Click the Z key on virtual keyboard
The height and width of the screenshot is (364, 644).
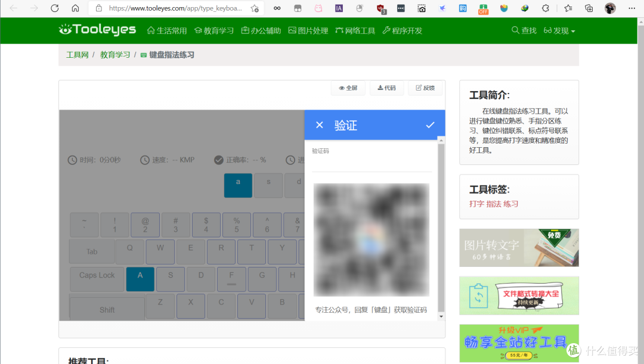click(x=160, y=306)
